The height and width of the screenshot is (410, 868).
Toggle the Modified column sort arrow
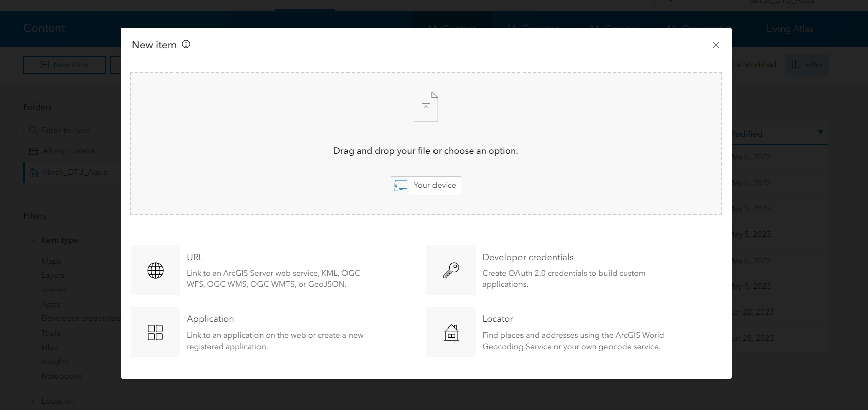pos(820,132)
